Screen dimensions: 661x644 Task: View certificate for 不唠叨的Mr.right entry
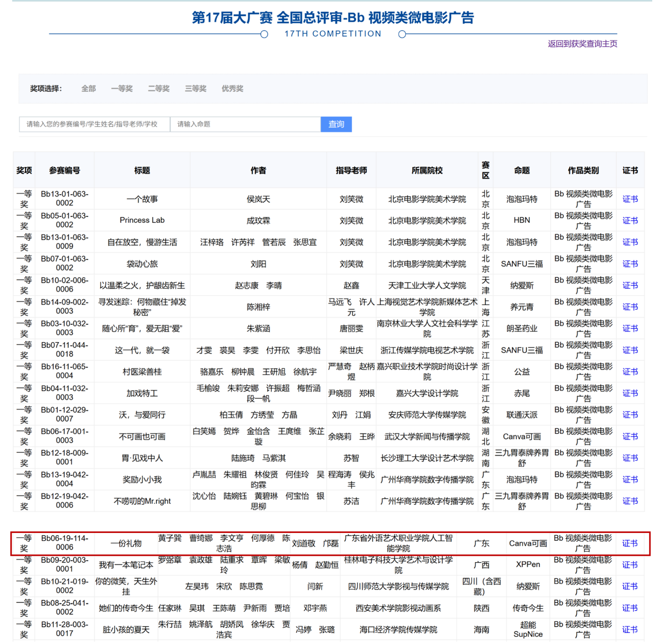pyautogui.click(x=630, y=501)
